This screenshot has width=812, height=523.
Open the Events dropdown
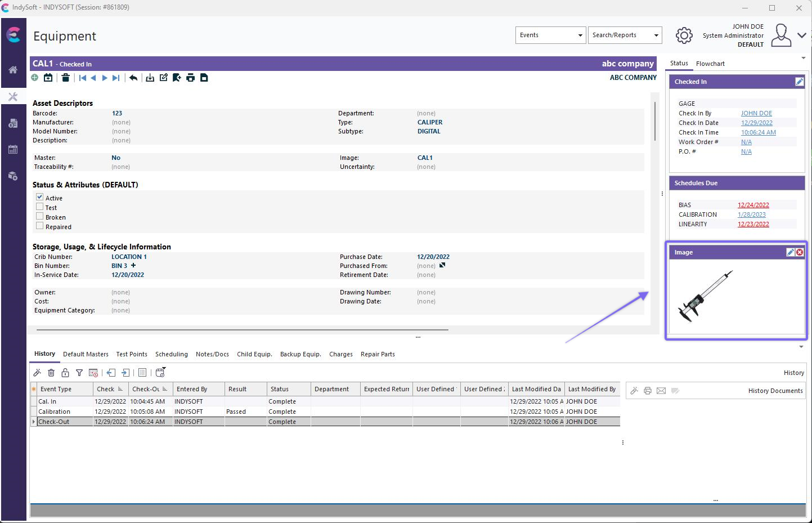[x=550, y=35]
